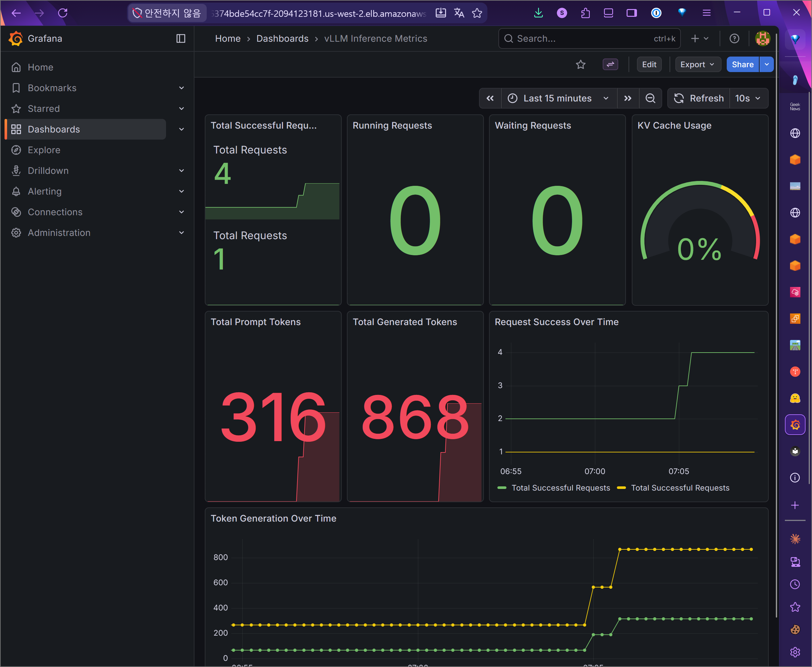Viewport: 812px width, 667px height.
Task: Open browser extensions puzzle icon
Action: (x=585, y=13)
